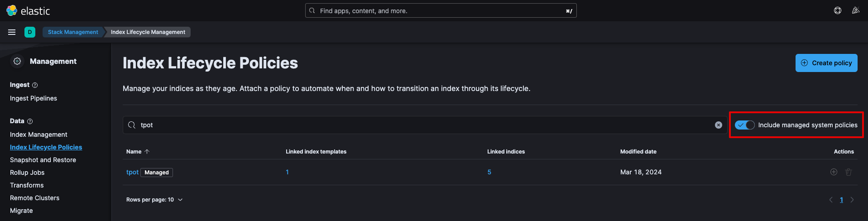Expand Rows per page dropdown

[x=154, y=200]
